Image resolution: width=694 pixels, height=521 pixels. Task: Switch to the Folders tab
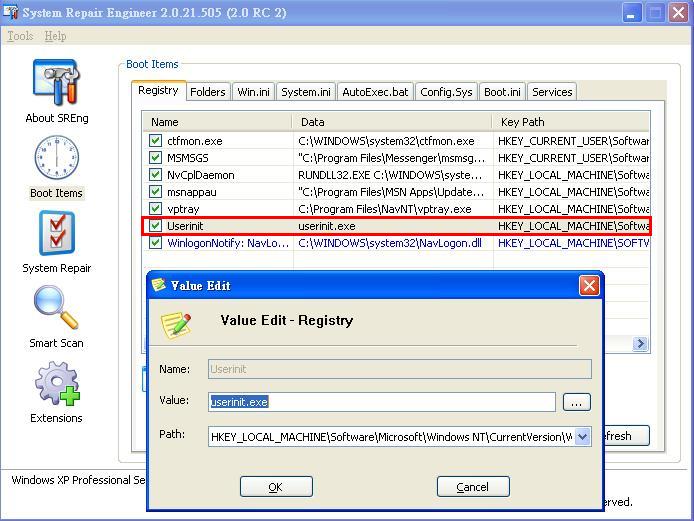click(x=208, y=92)
